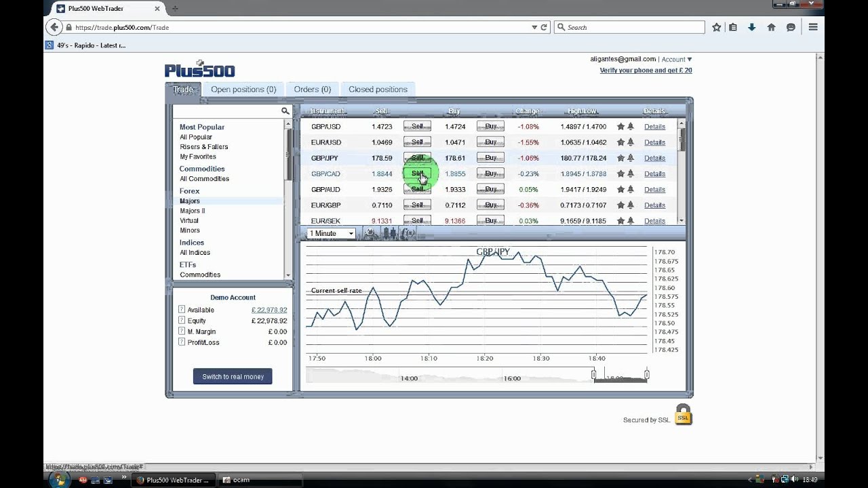
Task: Sell GBP/USD
Action: click(417, 127)
